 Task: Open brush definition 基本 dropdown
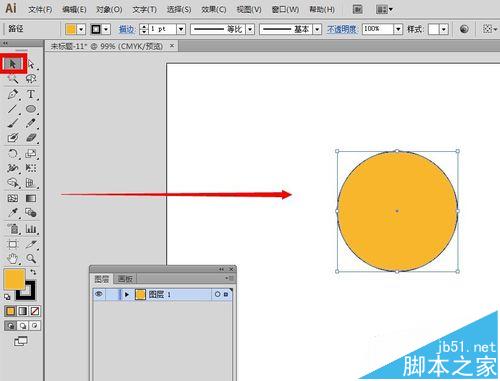click(317, 29)
